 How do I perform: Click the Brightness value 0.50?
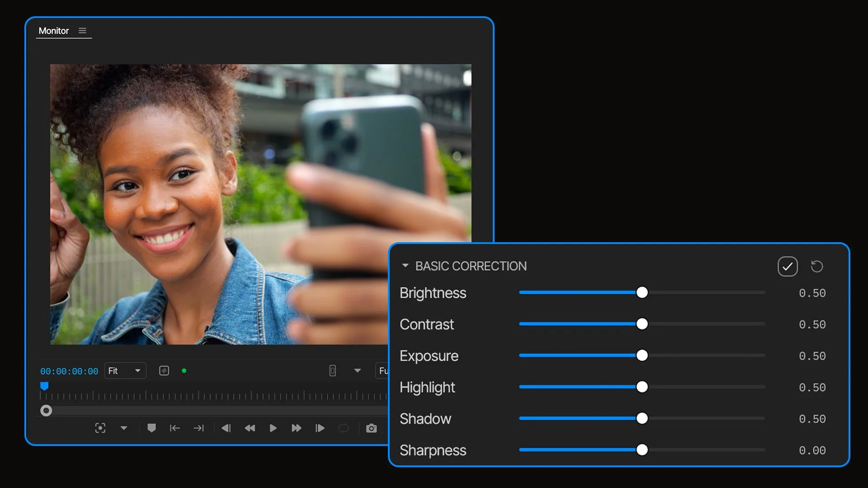click(812, 293)
